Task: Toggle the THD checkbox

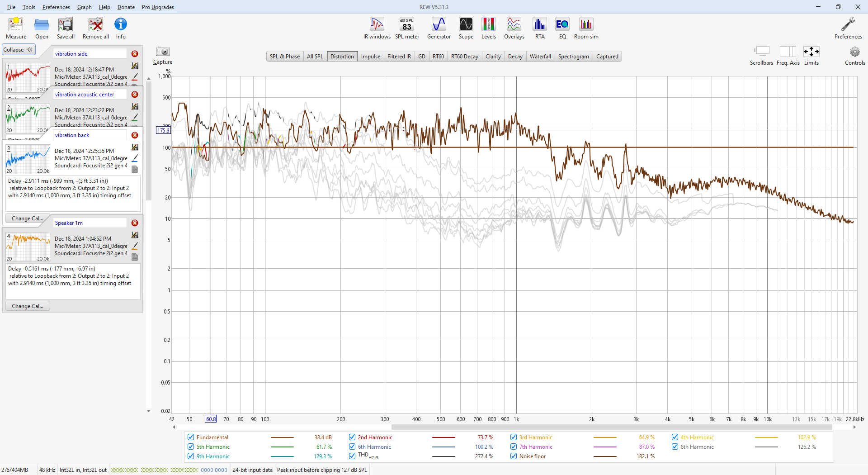Action: [352, 456]
